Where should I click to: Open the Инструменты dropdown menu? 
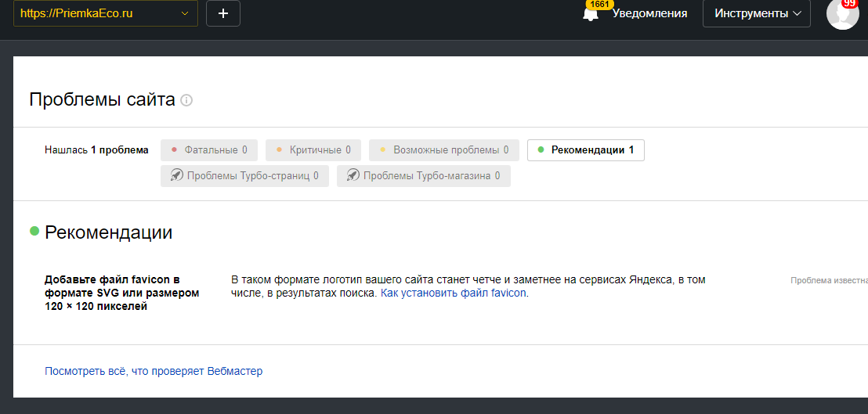(756, 13)
